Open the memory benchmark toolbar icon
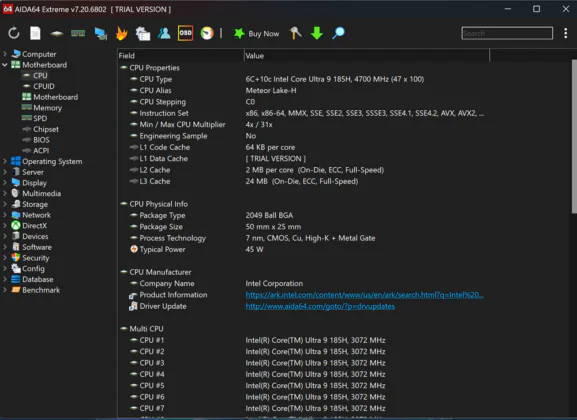577x420 pixels. [78, 33]
